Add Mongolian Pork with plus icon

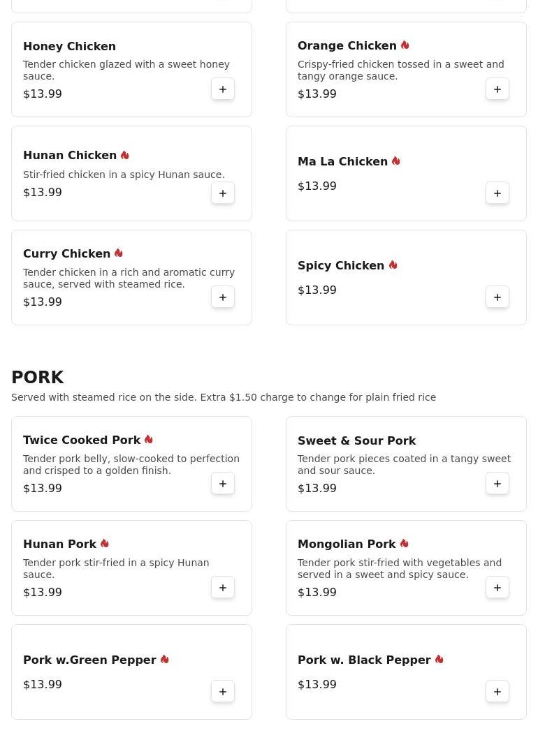point(497,588)
